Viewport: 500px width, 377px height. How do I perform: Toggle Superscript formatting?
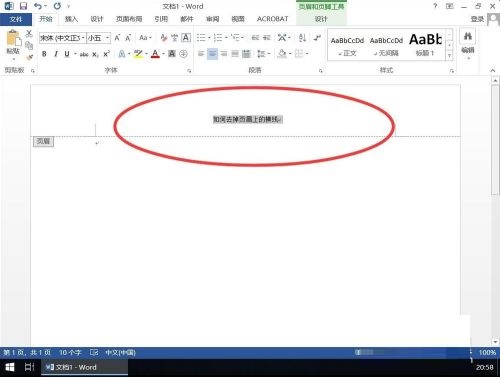107,54
